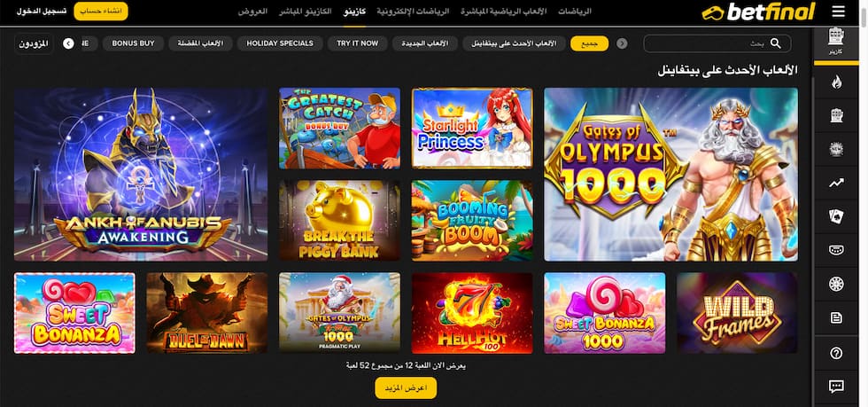Open the roulette wheel sidebar icon
Image resolution: width=868 pixels, height=407 pixels.
836,284
